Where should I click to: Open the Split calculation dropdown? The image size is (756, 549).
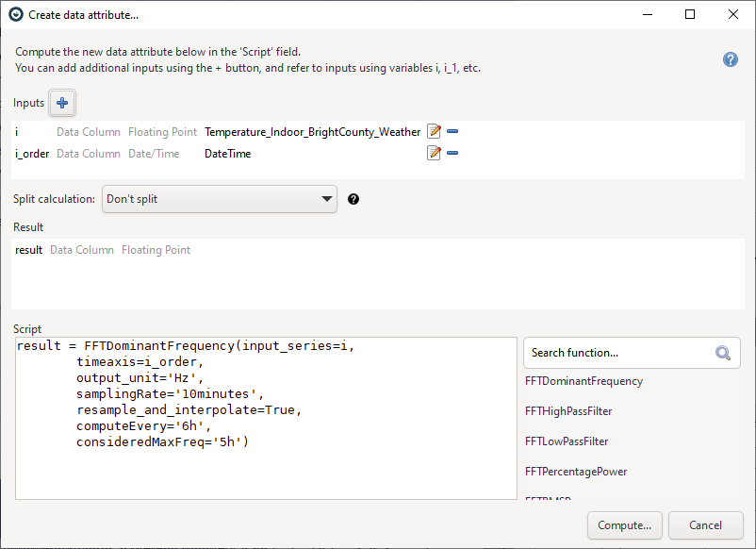pos(219,199)
